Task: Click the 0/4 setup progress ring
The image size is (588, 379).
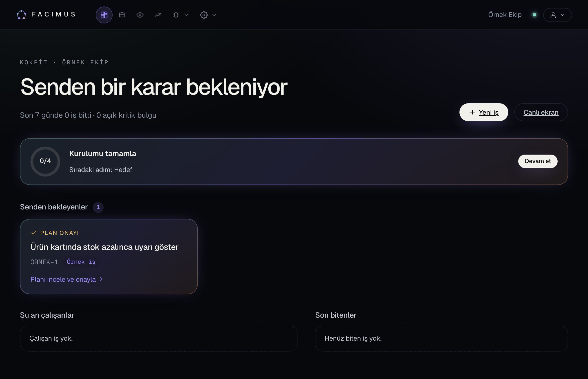Action: pyautogui.click(x=45, y=161)
